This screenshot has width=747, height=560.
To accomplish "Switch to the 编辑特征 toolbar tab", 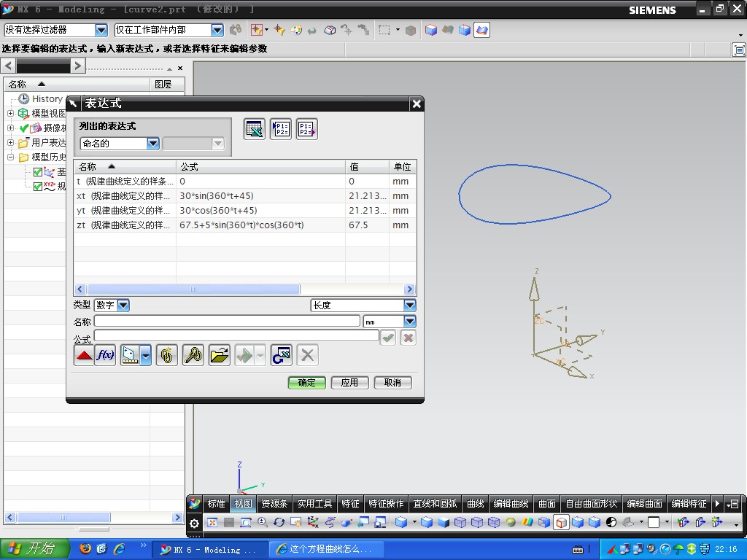I will coord(689,504).
